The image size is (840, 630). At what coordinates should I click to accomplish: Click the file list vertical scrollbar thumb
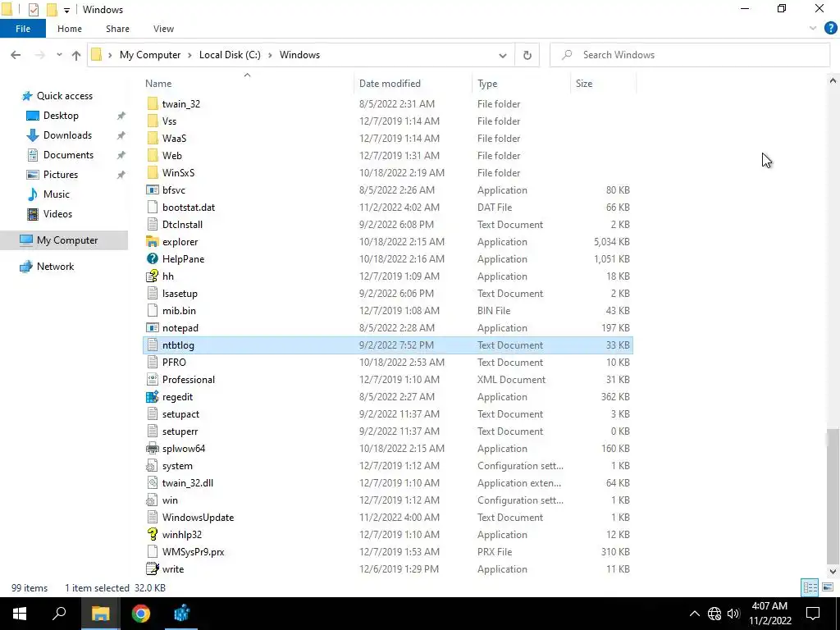click(x=833, y=495)
